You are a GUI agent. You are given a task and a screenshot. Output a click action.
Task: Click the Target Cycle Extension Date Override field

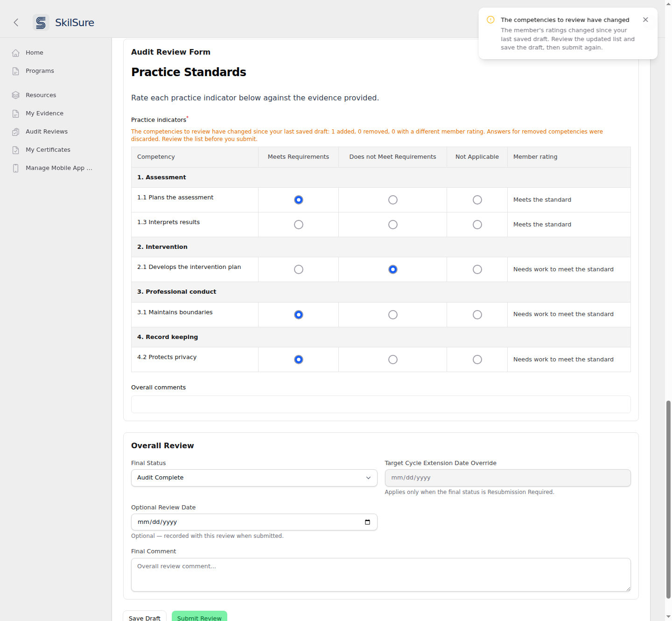coord(508,478)
